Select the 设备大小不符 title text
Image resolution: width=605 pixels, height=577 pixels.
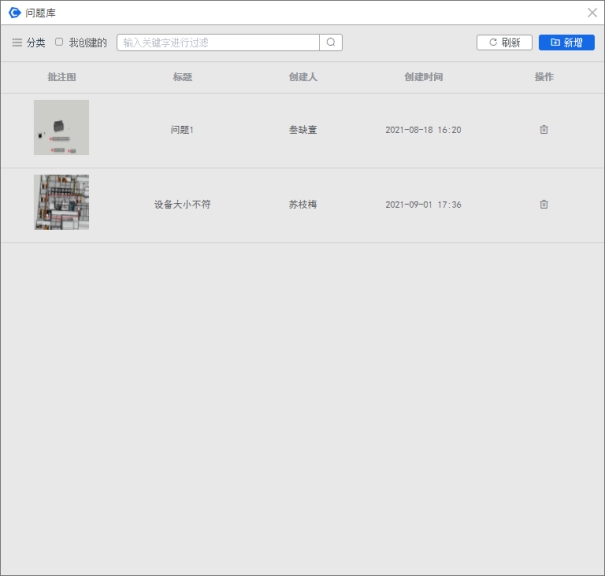182,205
